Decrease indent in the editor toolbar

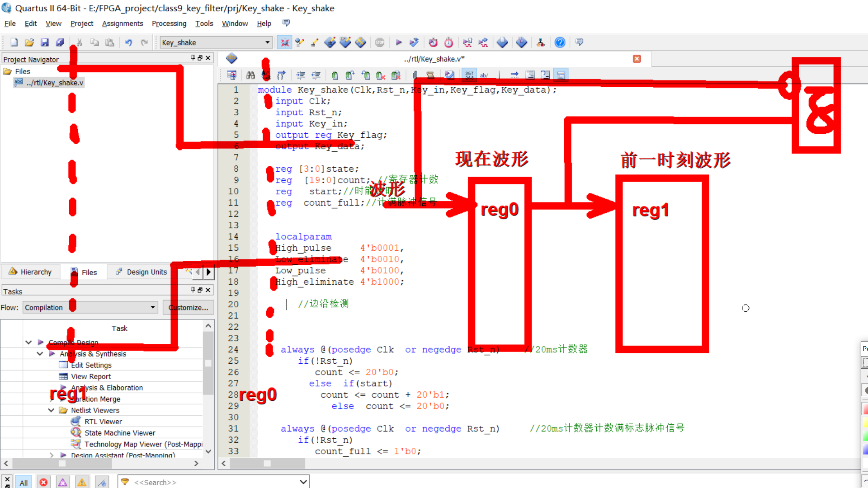pos(316,75)
